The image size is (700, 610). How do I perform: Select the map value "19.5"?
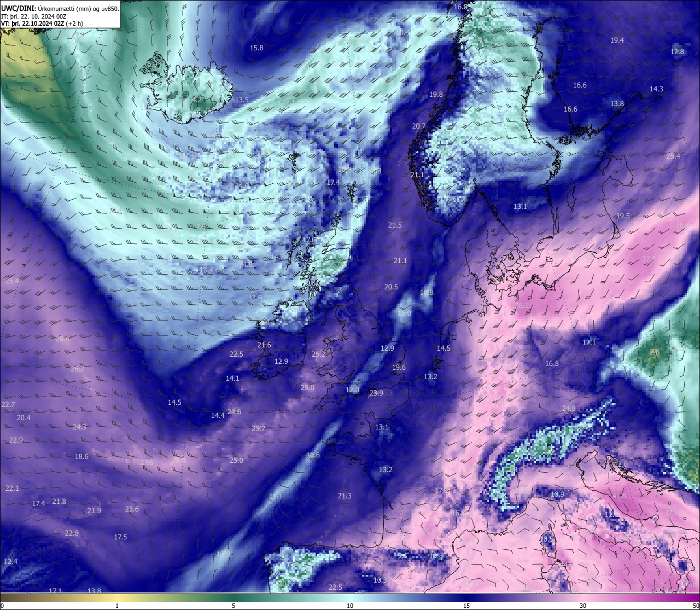pyautogui.click(x=623, y=216)
